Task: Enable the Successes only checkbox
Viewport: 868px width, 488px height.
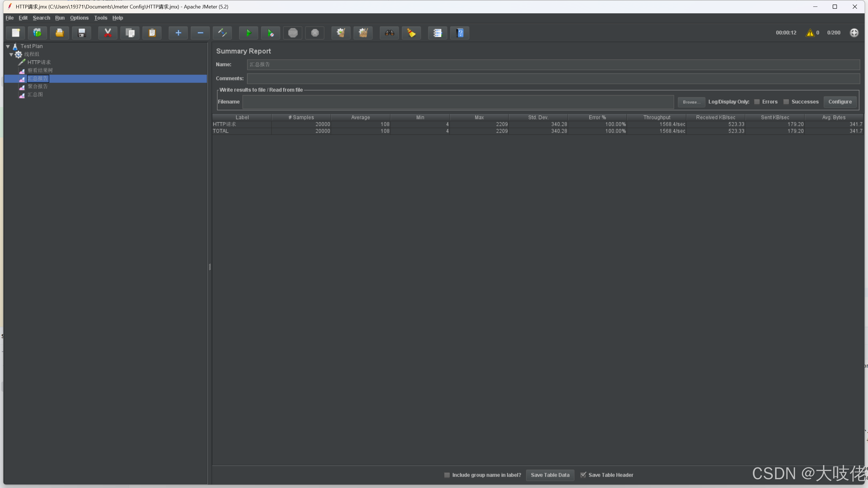Action: (x=786, y=102)
